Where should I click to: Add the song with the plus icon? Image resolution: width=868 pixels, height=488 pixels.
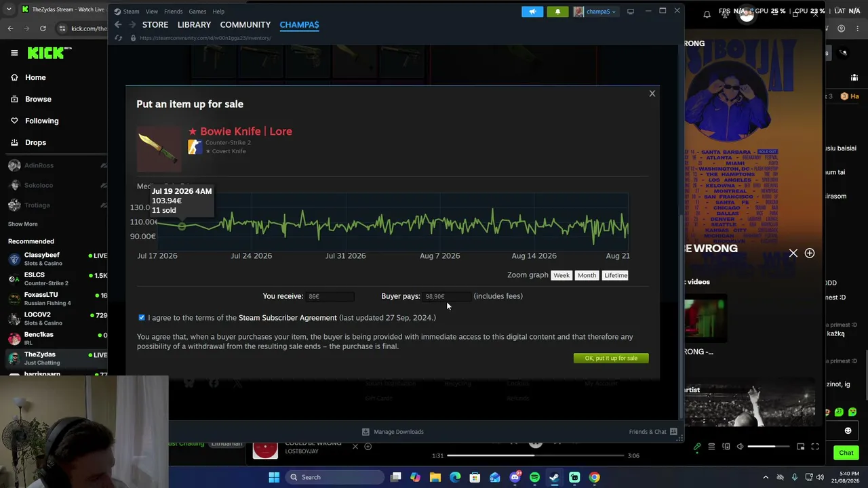pyautogui.click(x=810, y=253)
